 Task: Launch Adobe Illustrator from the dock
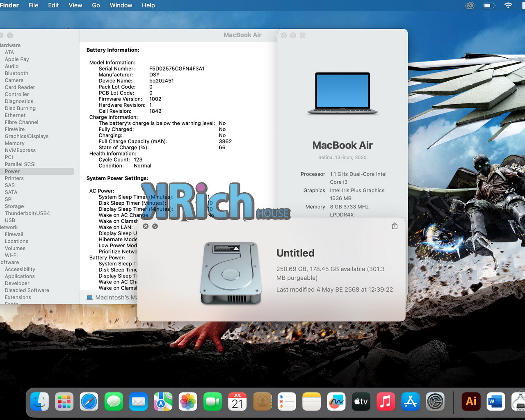tap(471, 402)
